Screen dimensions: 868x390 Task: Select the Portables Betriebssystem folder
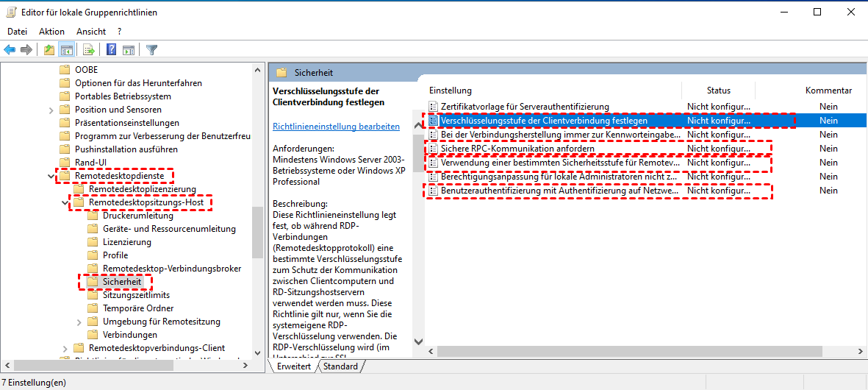123,96
